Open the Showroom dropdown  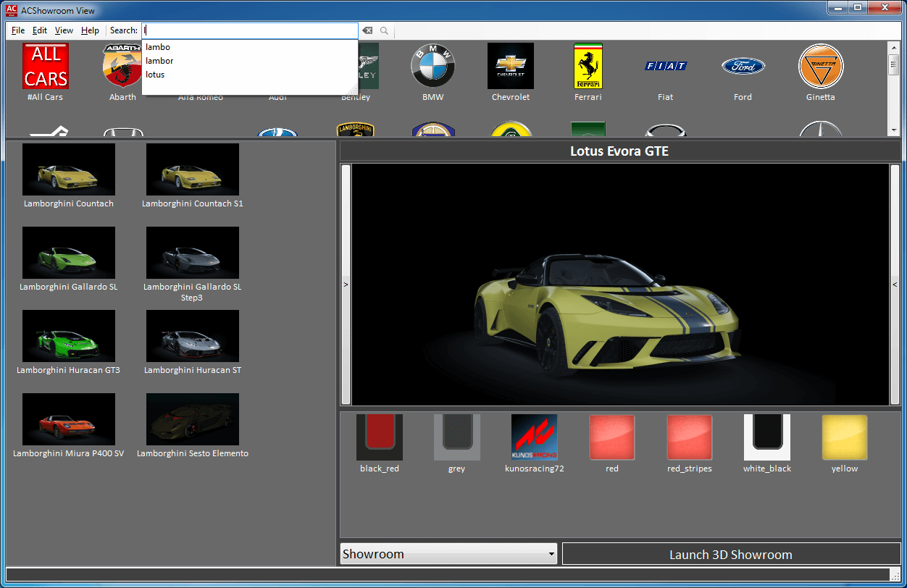(x=448, y=554)
